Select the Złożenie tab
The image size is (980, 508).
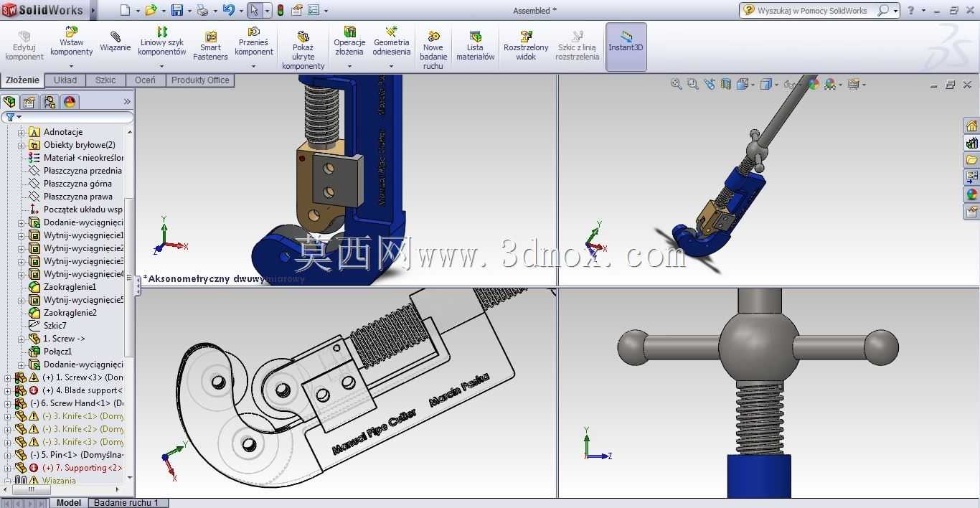22,80
